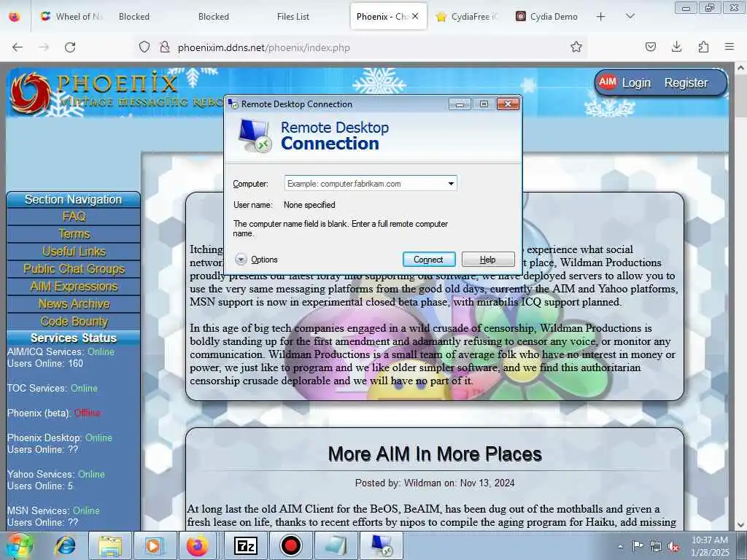Minimize the Remote Desktop Connection dialog
747x560 pixels.
click(x=460, y=104)
